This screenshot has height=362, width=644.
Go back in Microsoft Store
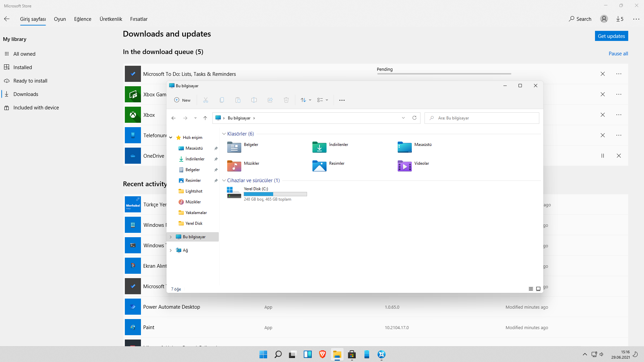click(x=7, y=19)
